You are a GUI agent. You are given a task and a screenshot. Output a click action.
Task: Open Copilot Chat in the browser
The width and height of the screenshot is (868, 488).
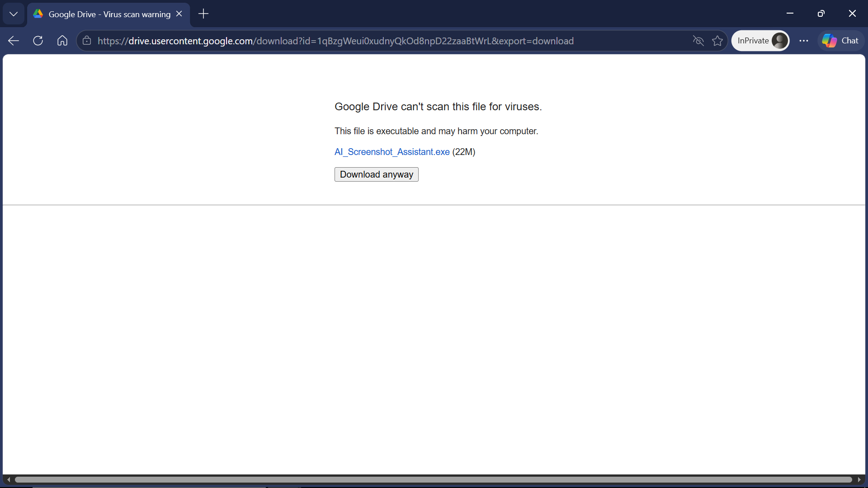(840, 41)
